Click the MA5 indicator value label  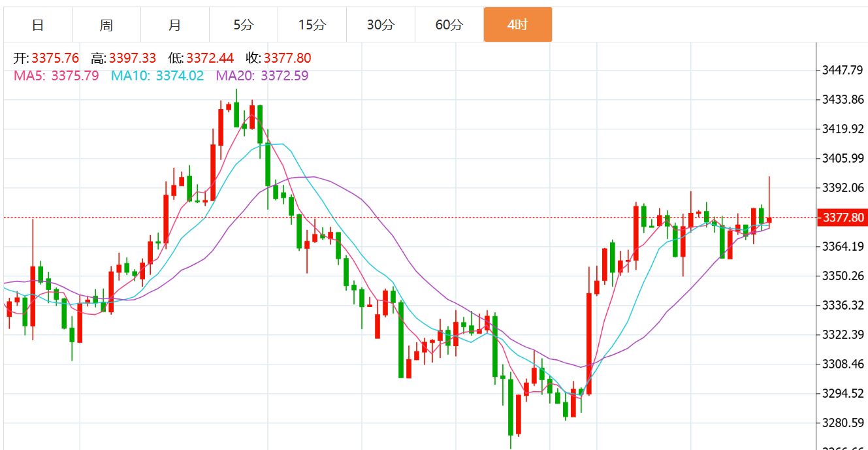(x=56, y=76)
